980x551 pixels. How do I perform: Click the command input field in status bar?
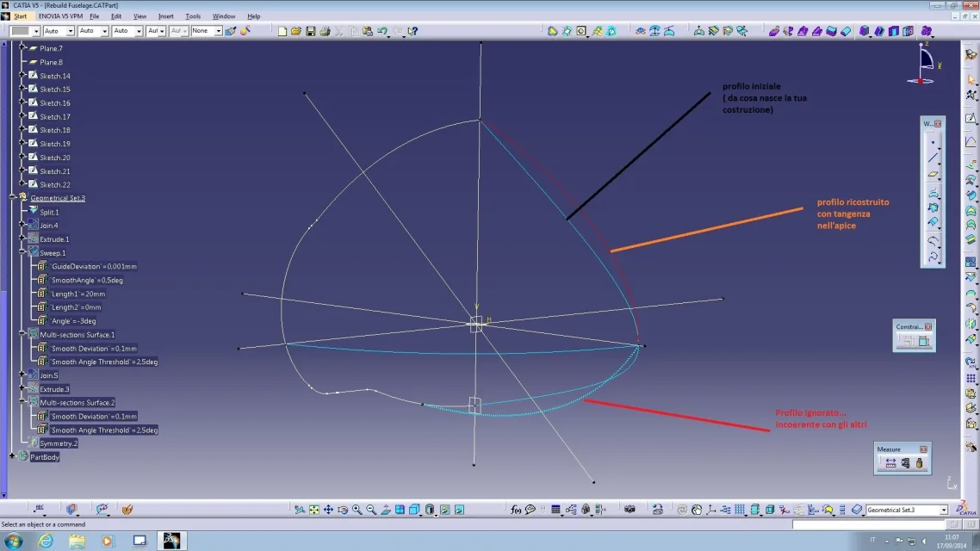coord(869,525)
